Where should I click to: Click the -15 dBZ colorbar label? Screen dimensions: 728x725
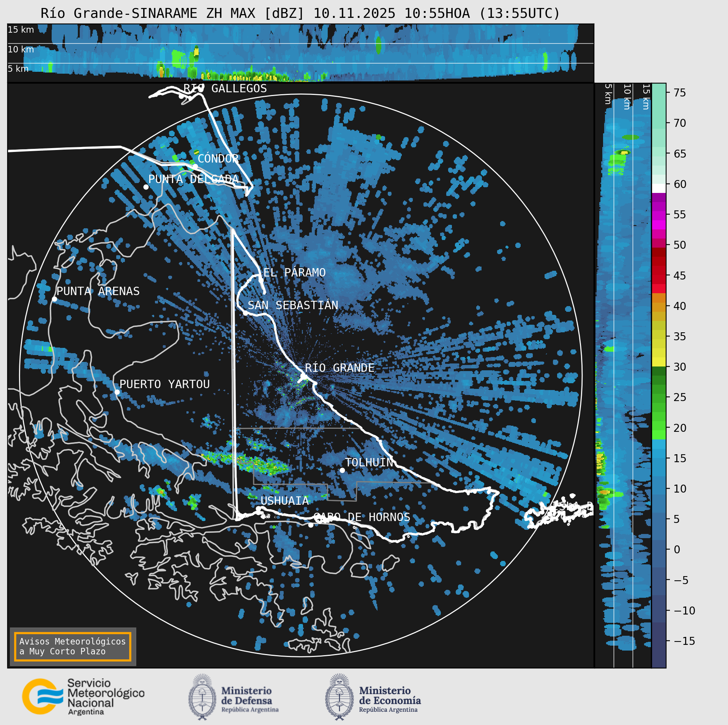(684, 641)
